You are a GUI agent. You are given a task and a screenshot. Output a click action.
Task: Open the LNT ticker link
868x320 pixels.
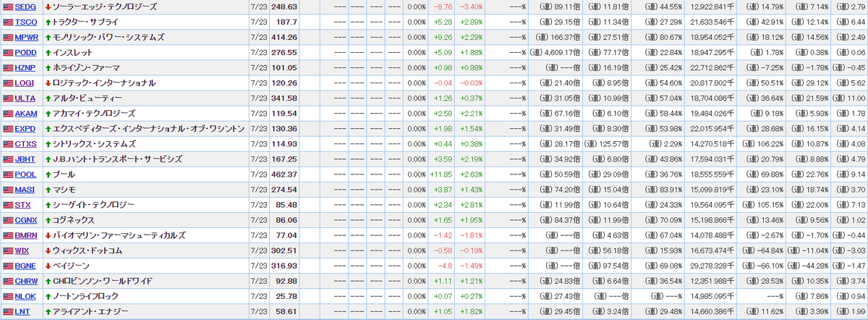[22, 311]
